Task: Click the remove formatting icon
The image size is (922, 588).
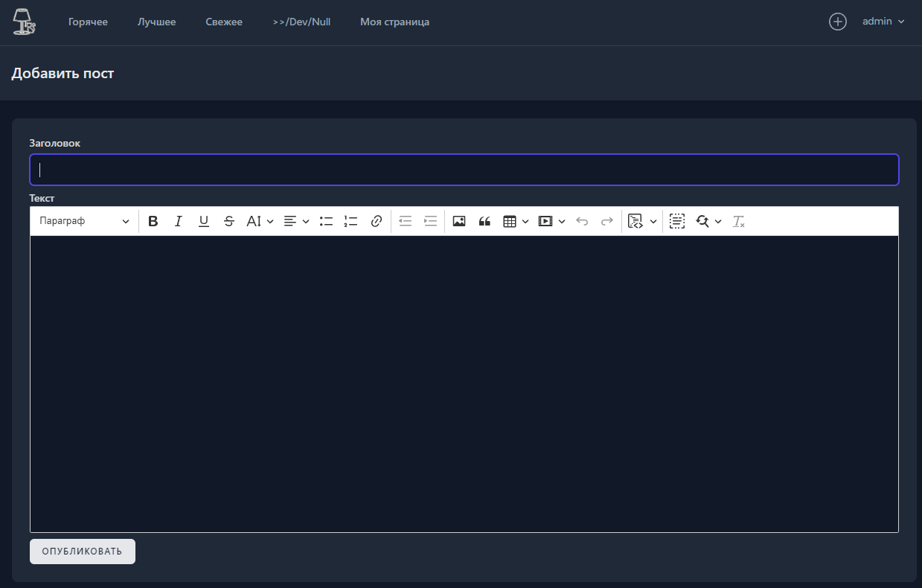Action: coord(738,221)
